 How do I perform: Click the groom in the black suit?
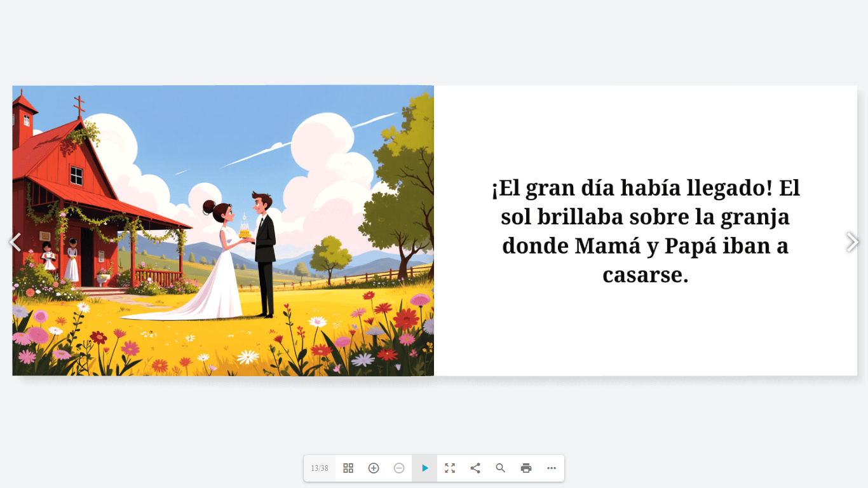point(264,254)
